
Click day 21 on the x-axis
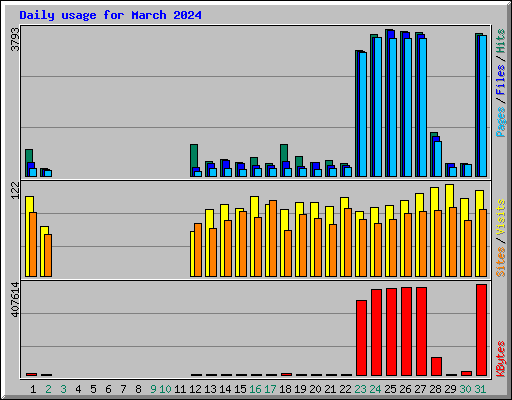pyautogui.click(x=330, y=389)
